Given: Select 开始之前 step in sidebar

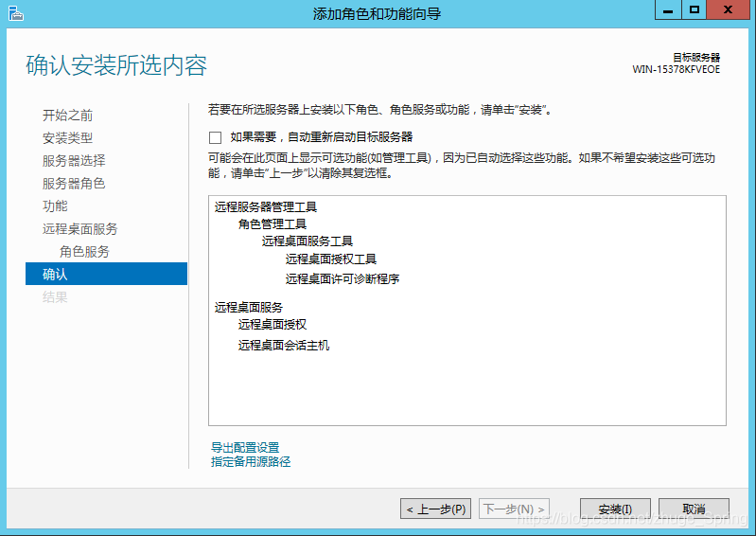Looking at the screenshot, I should click(67, 116).
